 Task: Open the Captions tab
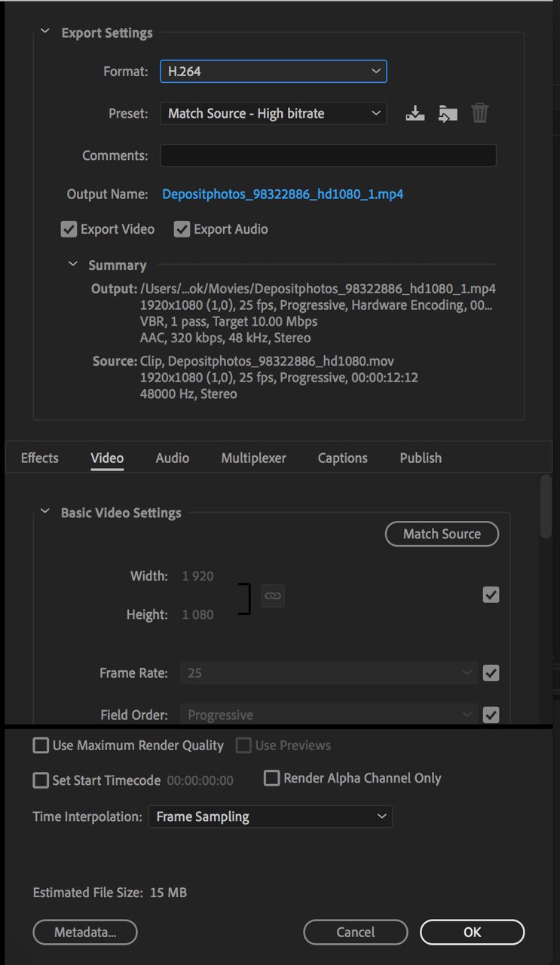click(x=343, y=458)
